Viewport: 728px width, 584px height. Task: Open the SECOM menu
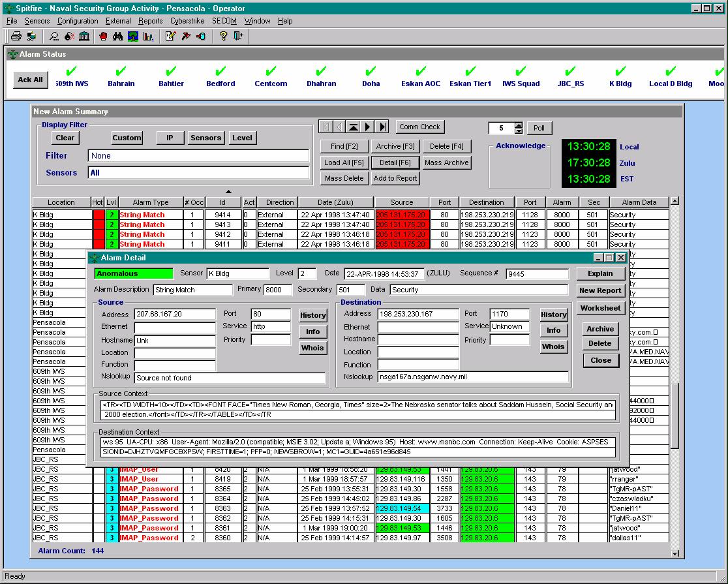(224, 21)
